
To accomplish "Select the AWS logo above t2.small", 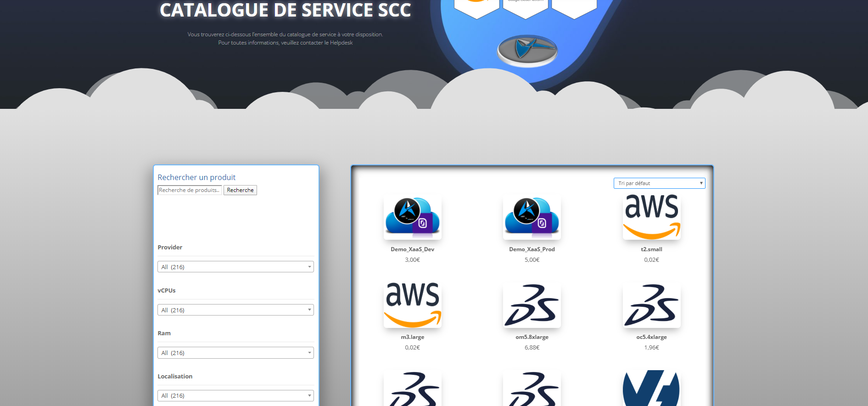I will [x=651, y=216].
